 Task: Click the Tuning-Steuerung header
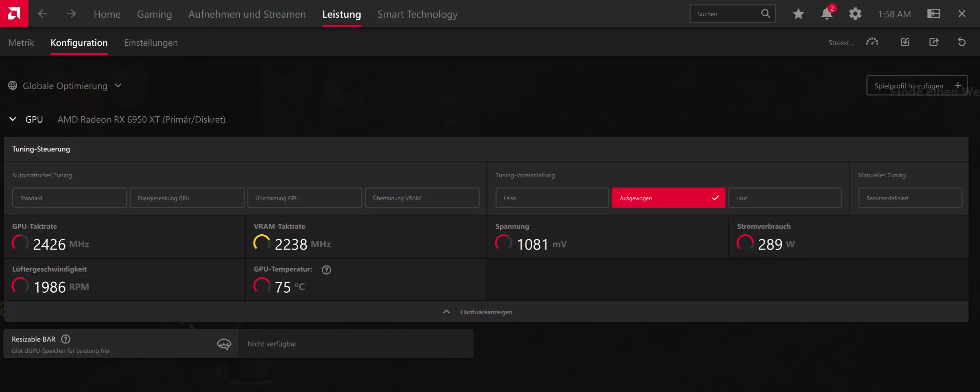click(41, 149)
